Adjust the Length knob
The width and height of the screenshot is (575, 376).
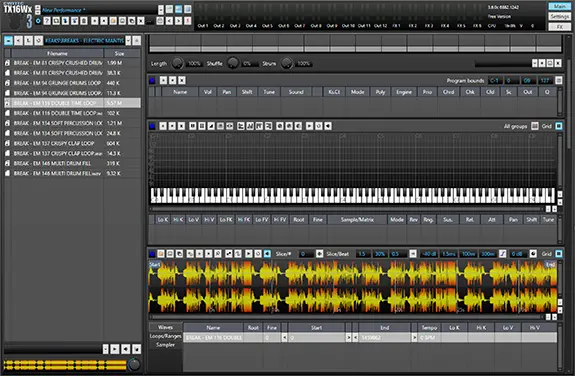177,63
